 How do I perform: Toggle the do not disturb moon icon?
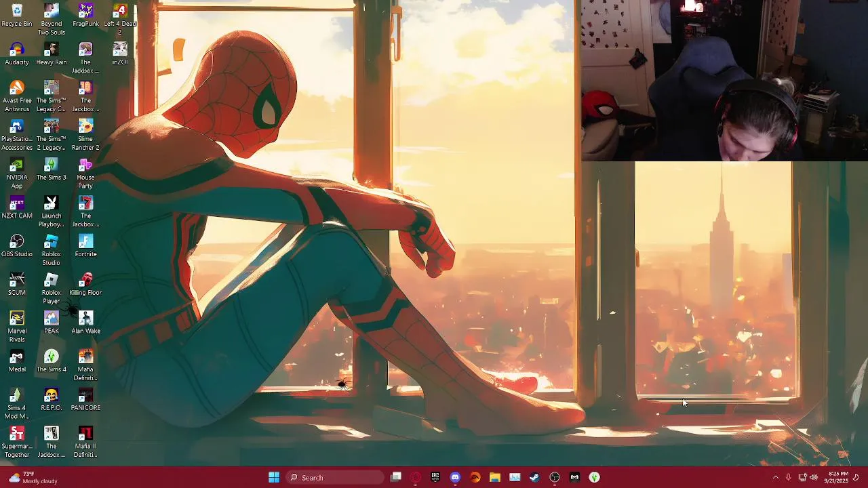coord(856,477)
